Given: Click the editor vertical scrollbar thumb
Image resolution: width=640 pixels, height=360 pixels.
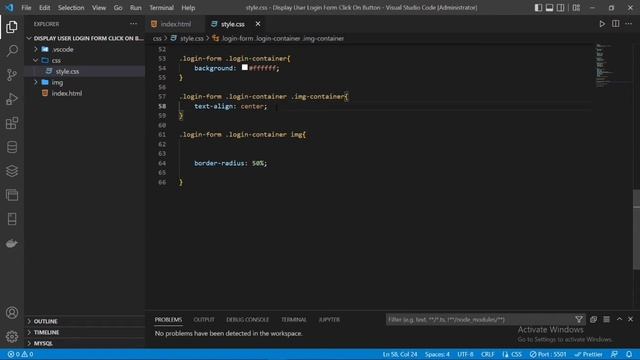Looking at the screenshot, I should pyautogui.click(x=636, y=229).
